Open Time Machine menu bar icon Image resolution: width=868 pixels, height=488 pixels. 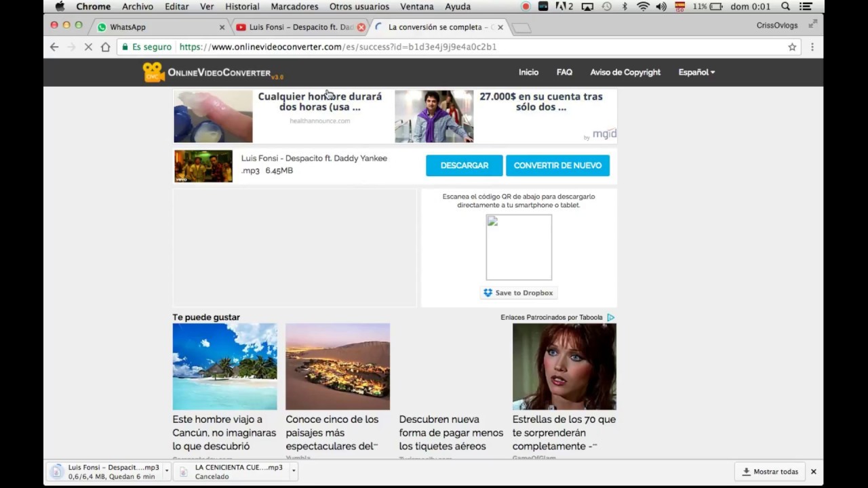(x=606, y=6)
